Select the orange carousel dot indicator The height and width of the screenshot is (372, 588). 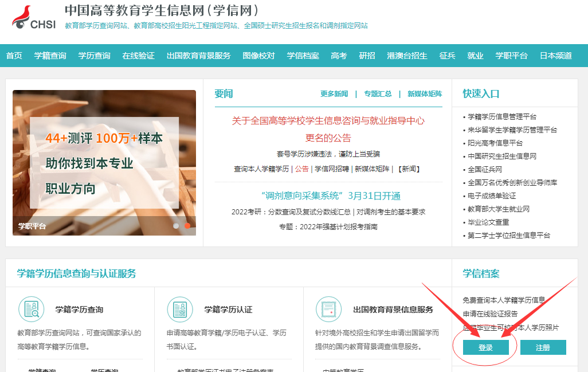coord(187,226)
